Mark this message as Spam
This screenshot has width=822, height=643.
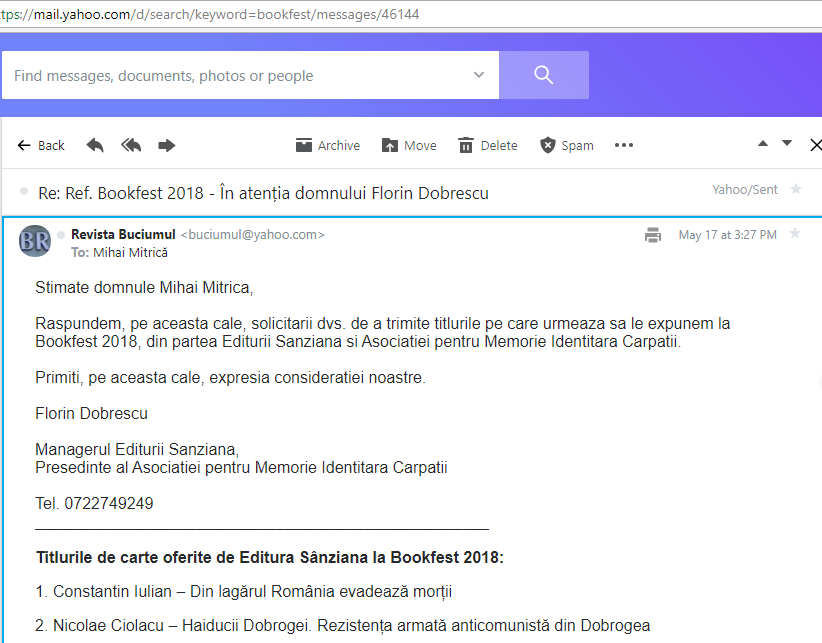(566, 145)
